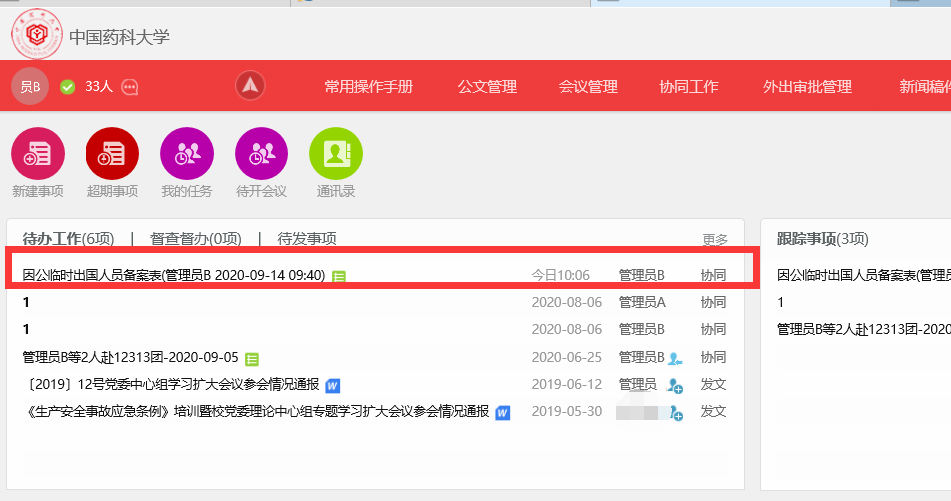Open 因公临时出国人员备案表 item in 待办工作 list
This screenshot has width=951, height=501.
pos(173,275)
